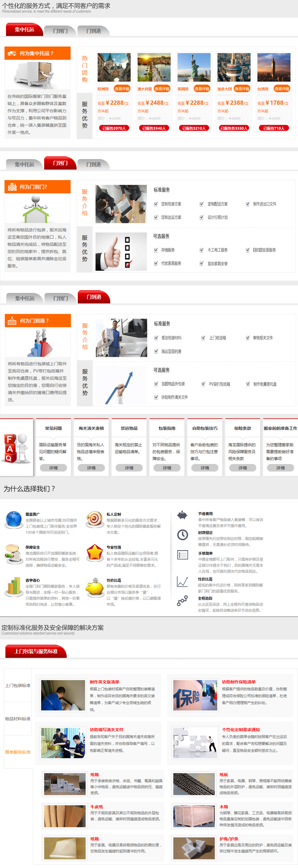Click the truck icon beside 何为集中托运
This screenshot has width=298, height=868.
point(12,53)
